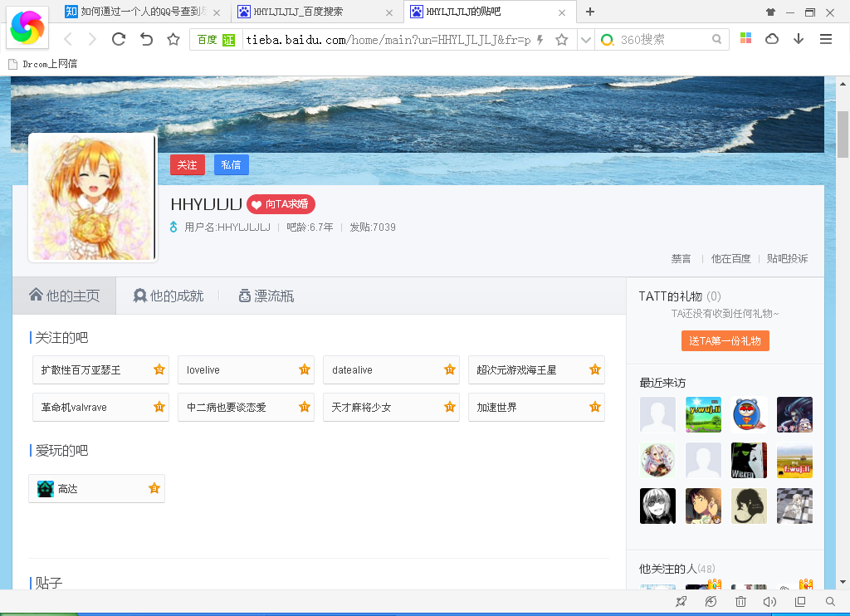Click the zoom magnifier icon in status bar
Image resolution: width=850 pixels, height=616 pixels.
tap(830, 601)
